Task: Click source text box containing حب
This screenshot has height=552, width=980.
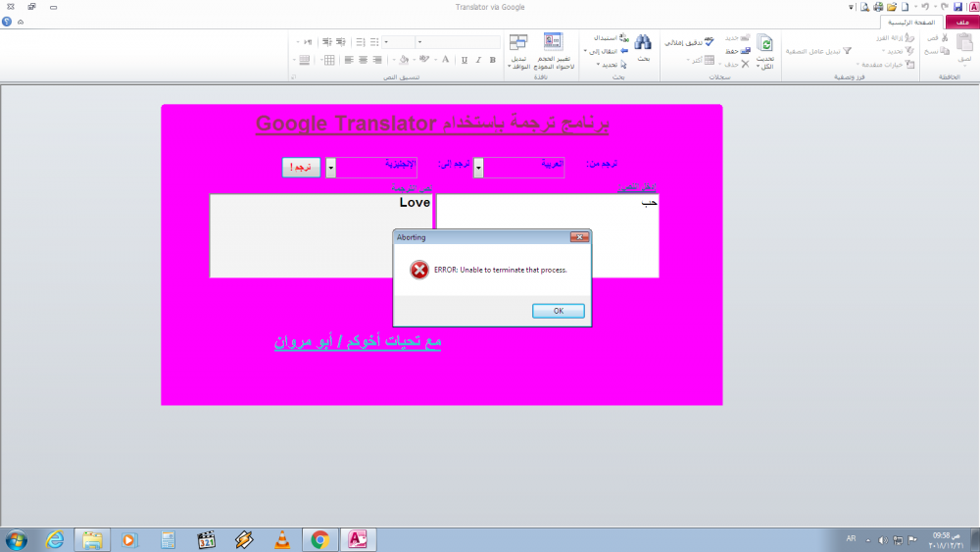Action: point(548,235)
